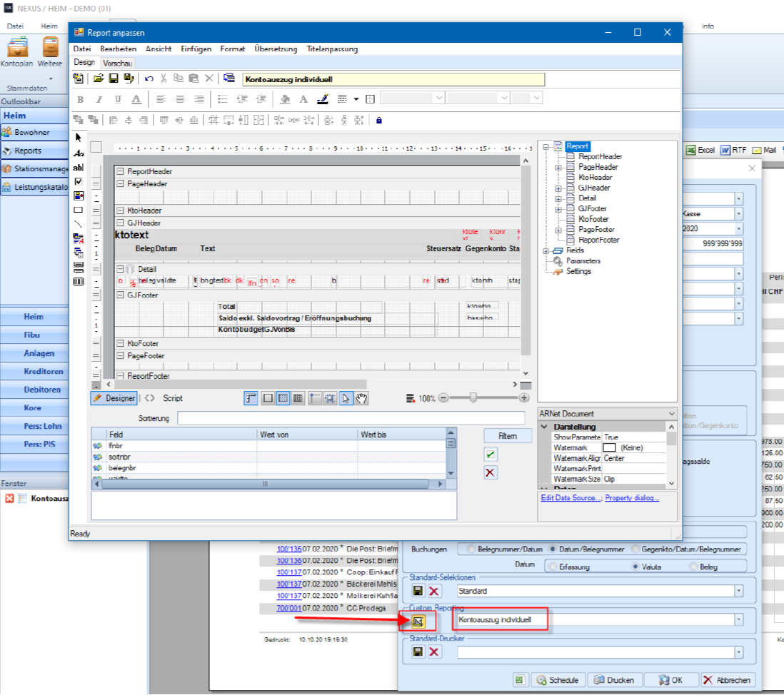Select the Valuta radio button
Viewport: 784px width, 695px height.
click(x=635, y=566)
